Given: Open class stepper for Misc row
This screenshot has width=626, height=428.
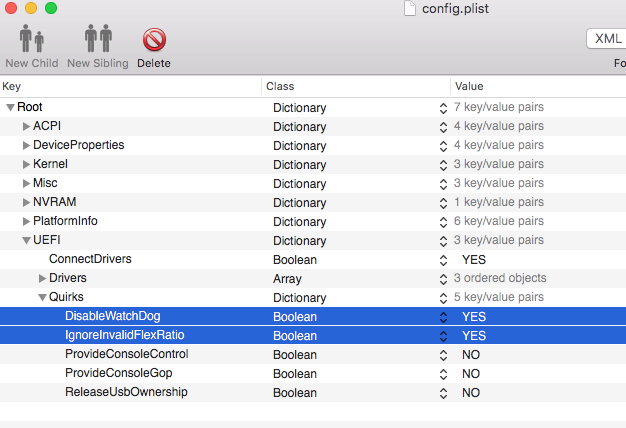Looking at the screenshot, I should click(x=443, y=184).
